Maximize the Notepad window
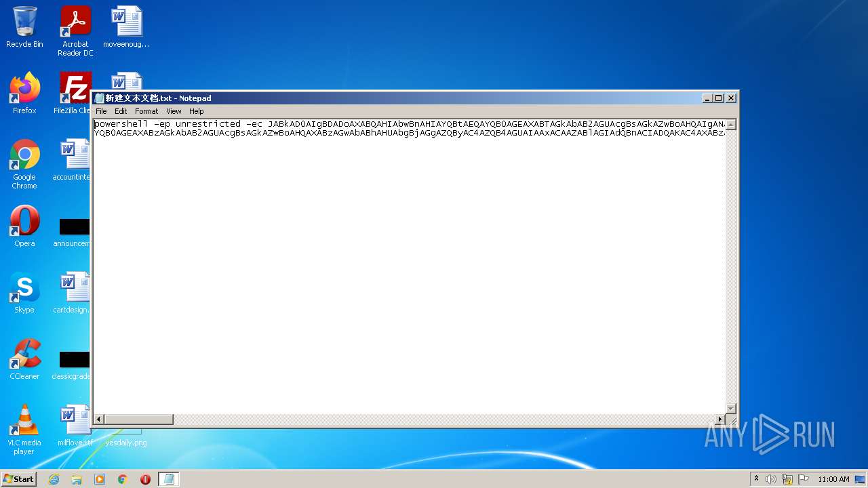Image resolution: width=868 pixels, height=488 pixels. point(719,98)
